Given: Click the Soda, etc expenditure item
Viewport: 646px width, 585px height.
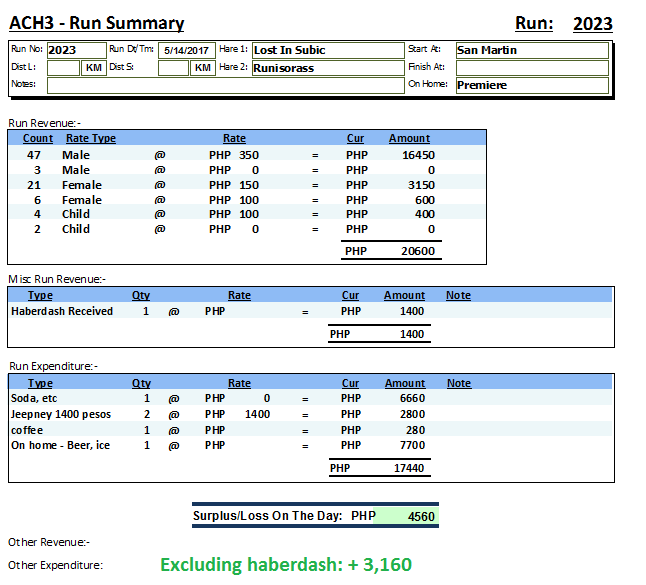Looking at the screenshot, I should coord(34,399).
